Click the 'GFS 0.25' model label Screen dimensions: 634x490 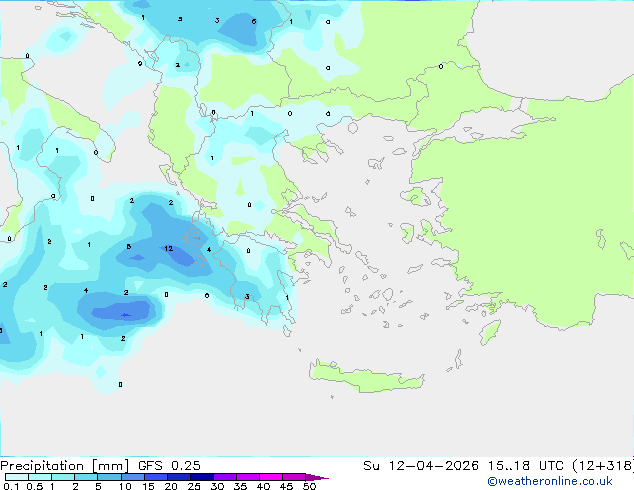pos(169,466)
